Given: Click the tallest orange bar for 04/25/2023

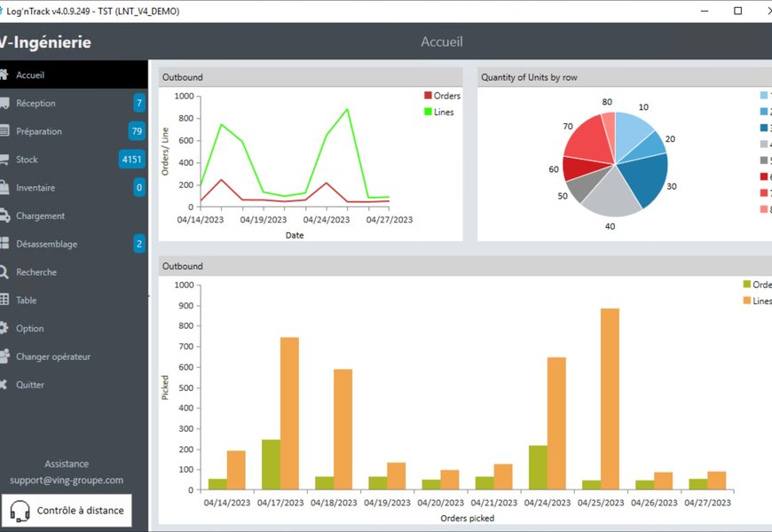Looking at the screenshot, I should (x=610, y=399).
